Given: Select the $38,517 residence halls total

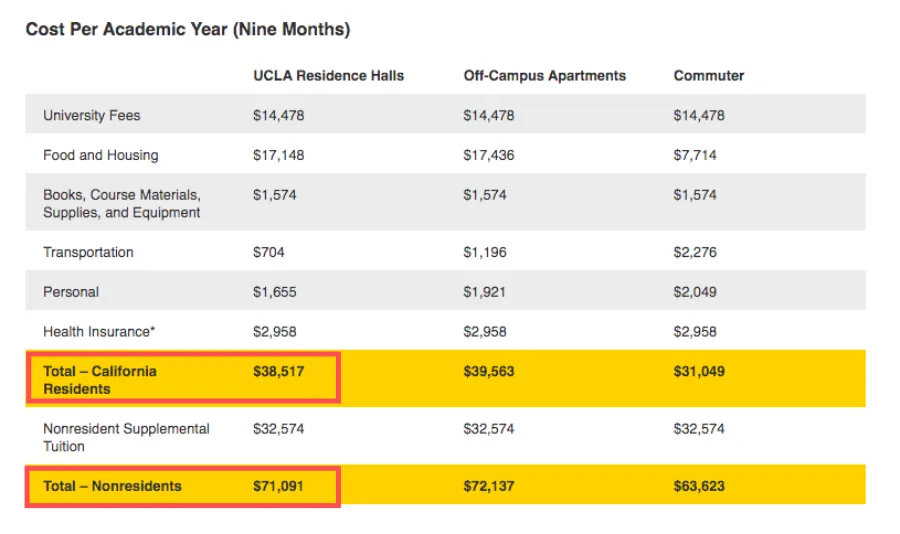Looking at the screenshot, I should point(278,371).
